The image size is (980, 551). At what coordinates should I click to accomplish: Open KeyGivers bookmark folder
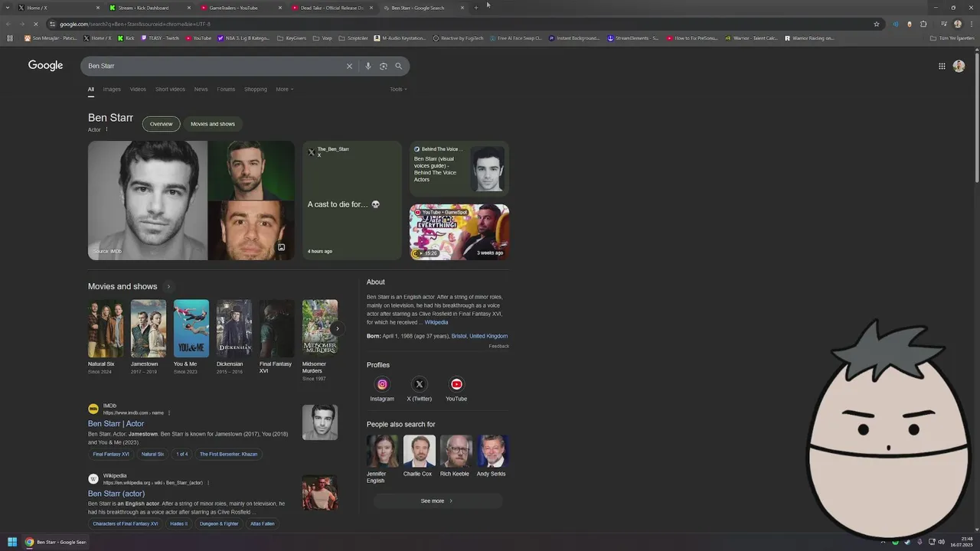(x=291, y=37)
